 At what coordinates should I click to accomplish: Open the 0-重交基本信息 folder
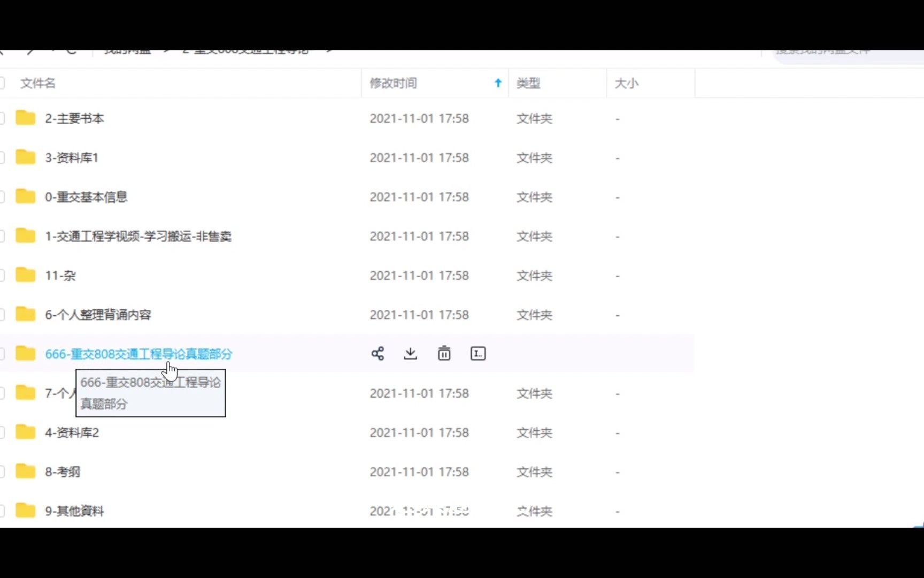click(86, 197)
